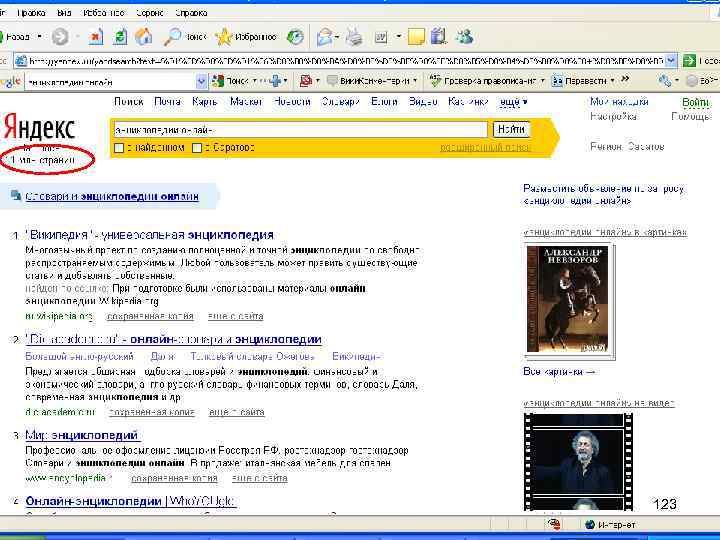720x540 pixels.
Task: Tick the 'в найденном' checkbox
Action: point(119,148)
